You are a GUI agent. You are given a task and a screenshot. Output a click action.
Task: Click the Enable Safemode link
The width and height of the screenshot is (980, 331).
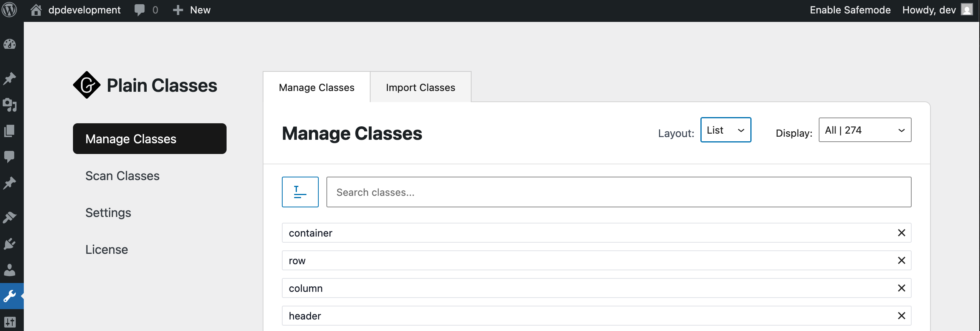pos(850,10)
